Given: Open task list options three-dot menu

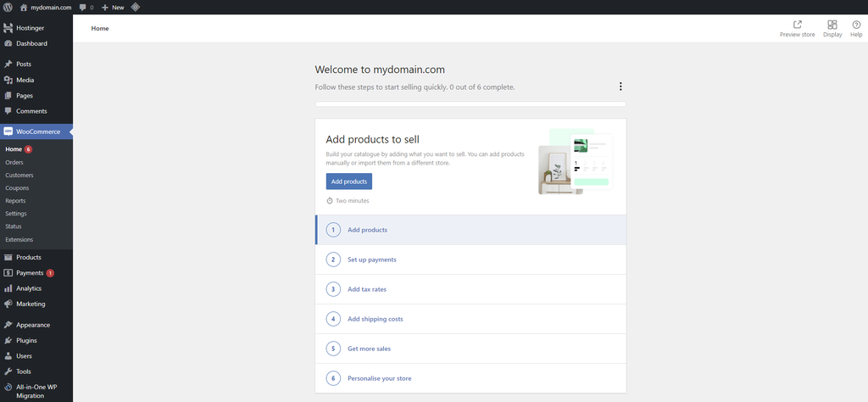Looking at the screenshot, I should click(620, 87).
